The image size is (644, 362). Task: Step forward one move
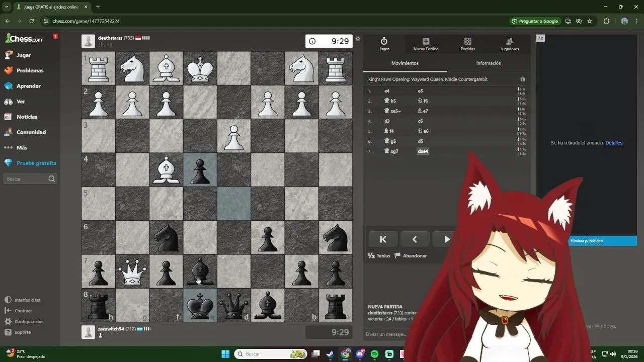tap(446, 239)
